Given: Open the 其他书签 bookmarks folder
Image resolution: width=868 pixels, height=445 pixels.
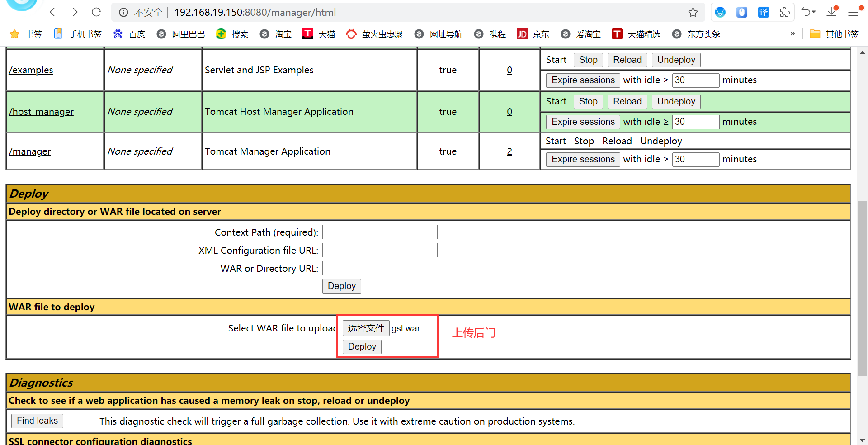Looking at the screenshot, I should coord(834,34).
